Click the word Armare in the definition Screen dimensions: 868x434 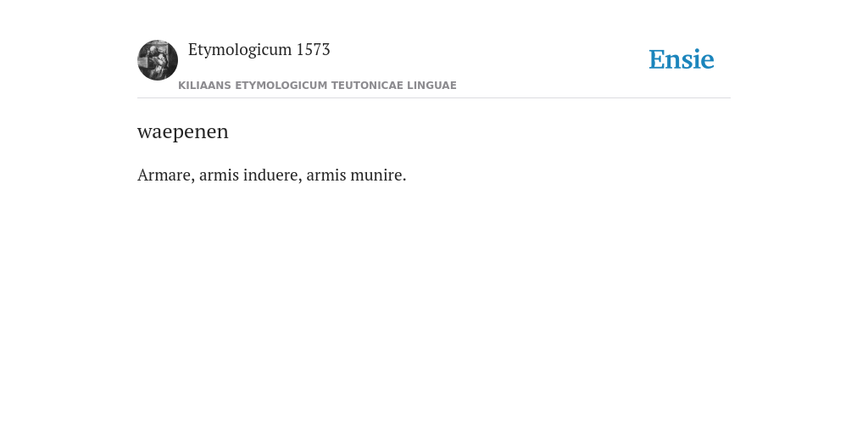point(164,175)
